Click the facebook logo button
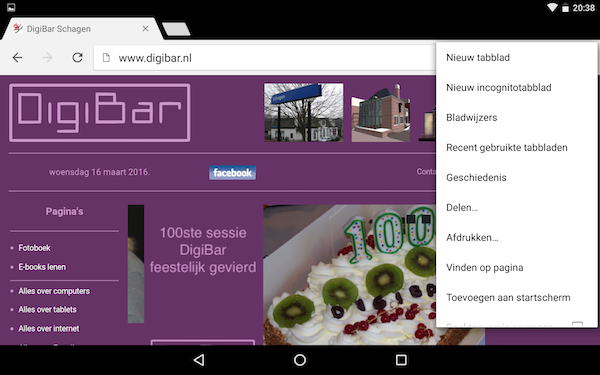 (232, 173)
